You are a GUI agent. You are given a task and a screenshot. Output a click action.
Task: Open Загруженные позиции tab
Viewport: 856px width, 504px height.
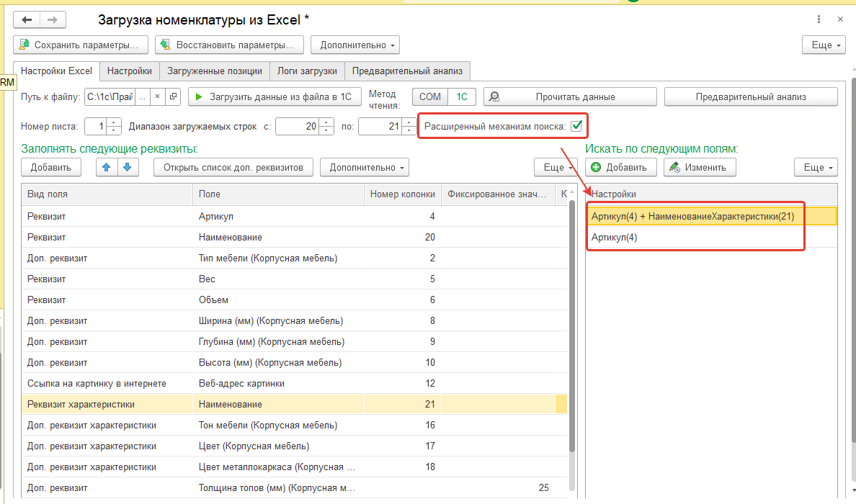215,71
